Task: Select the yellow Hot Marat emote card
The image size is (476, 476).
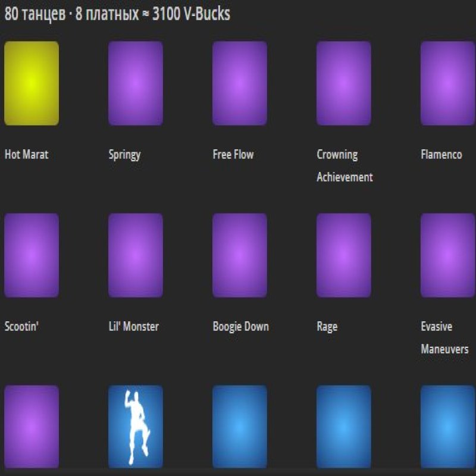Action: click(32, 83)
